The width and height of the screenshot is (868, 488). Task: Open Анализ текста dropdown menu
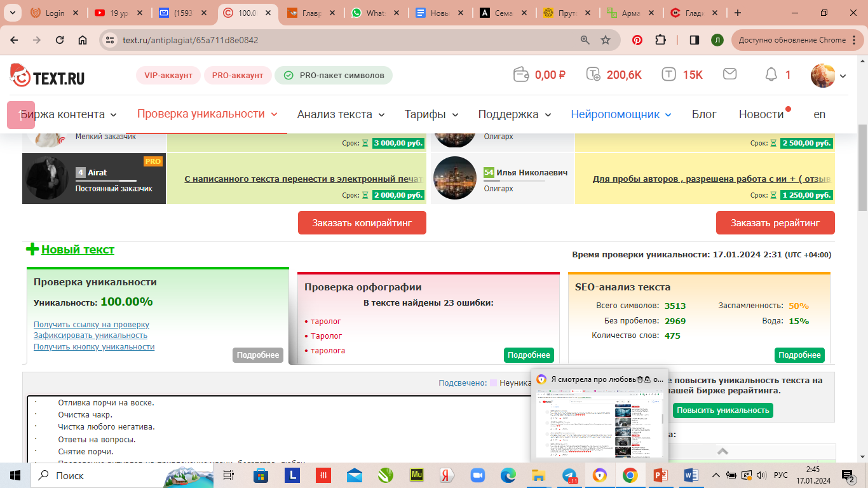341,114
